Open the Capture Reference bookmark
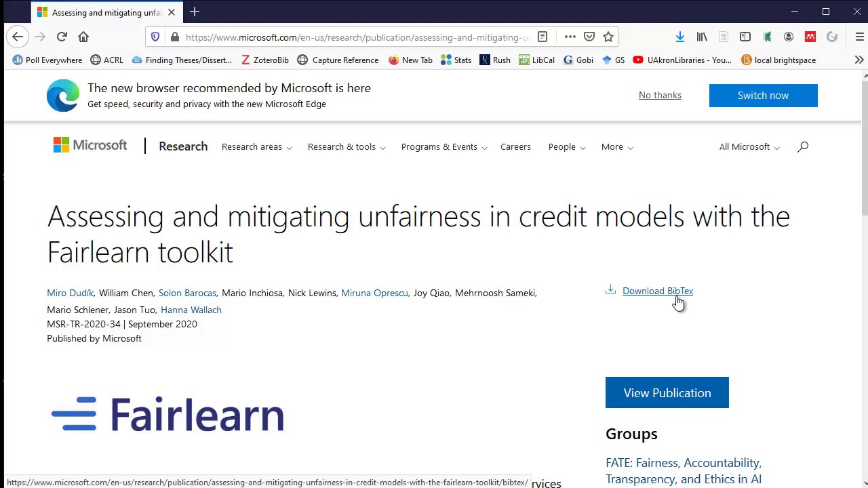The height and width of the screenshot is (488, 868). point(338,60)
